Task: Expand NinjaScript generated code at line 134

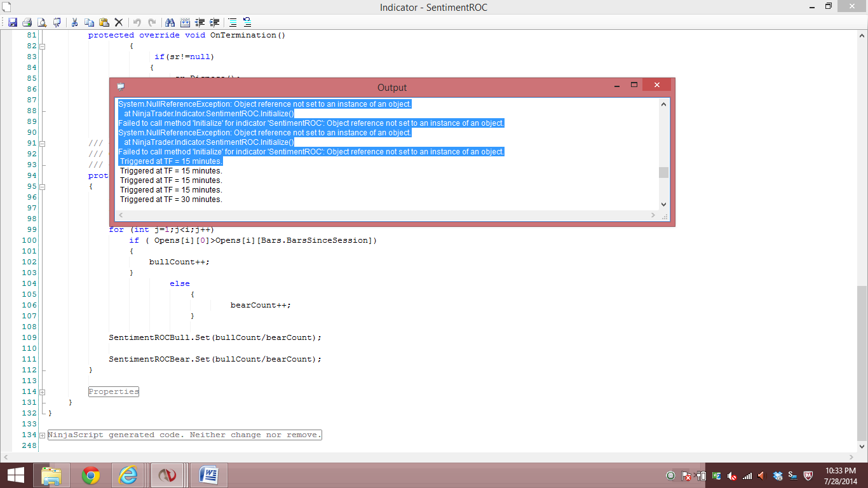Action: (x=43, y=435)
